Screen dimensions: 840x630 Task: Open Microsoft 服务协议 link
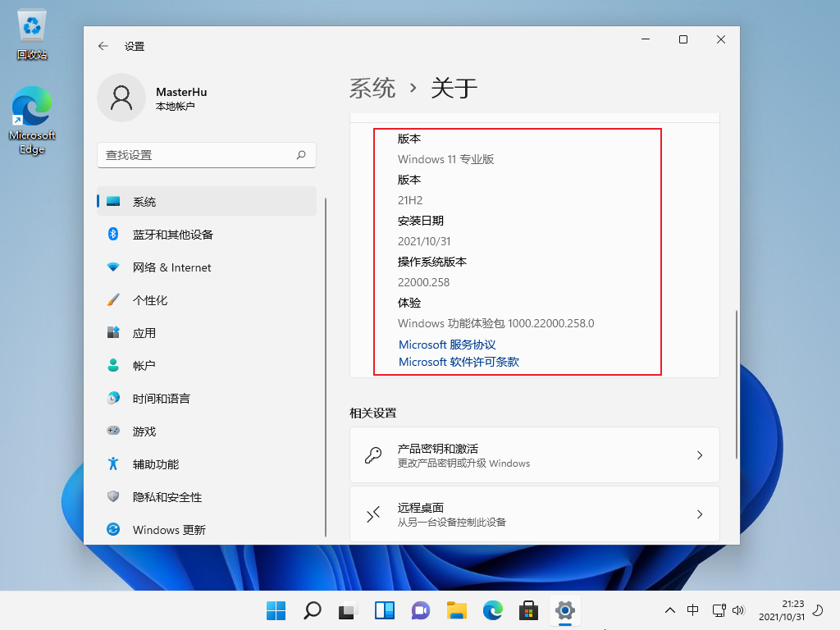point(447,345)
